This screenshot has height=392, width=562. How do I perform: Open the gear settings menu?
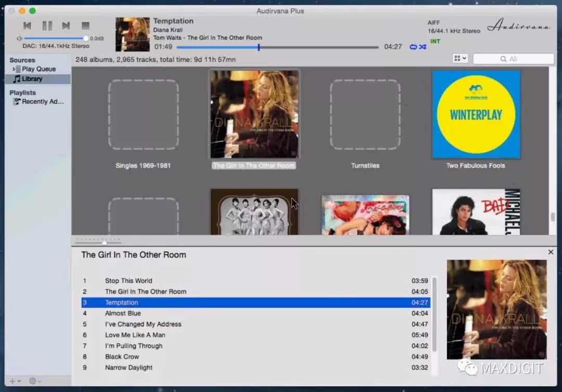tap(34, 381)
